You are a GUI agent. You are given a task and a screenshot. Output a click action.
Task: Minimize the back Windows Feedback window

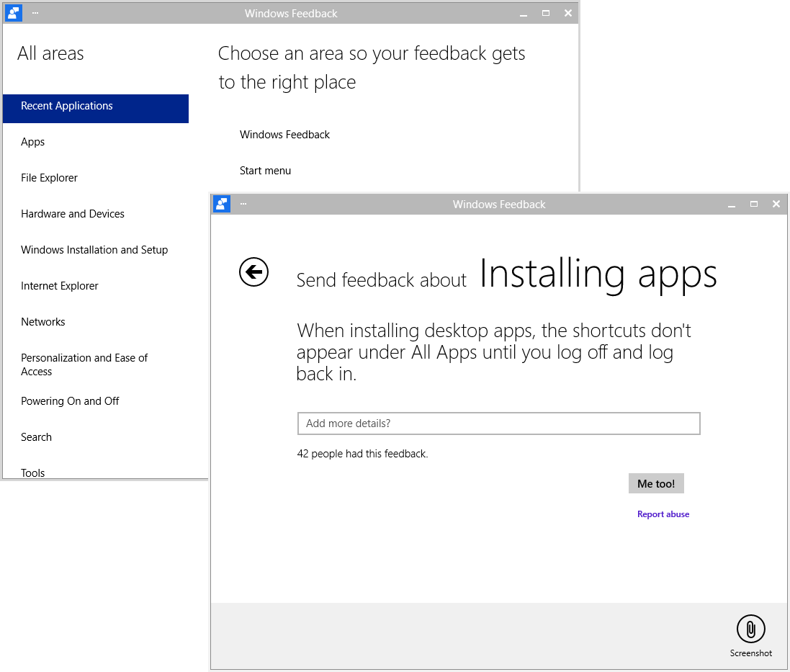[524, 14]
